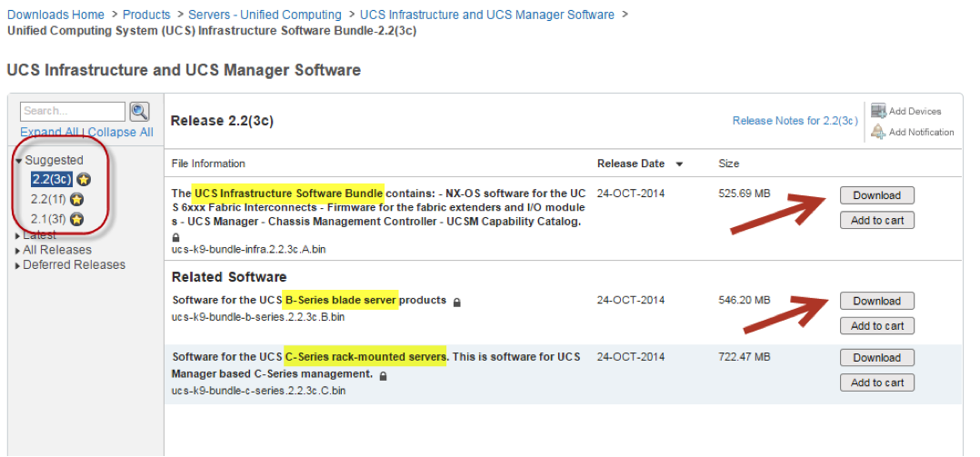Go to Downloads Home breadcrumb
Viewport: 980px width, 457px height.
[56, 15]
